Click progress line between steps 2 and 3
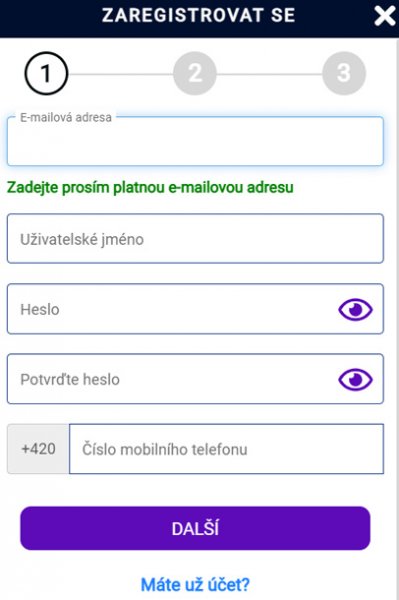Viewport: 399px width, 600px height. tap(269, 74)
